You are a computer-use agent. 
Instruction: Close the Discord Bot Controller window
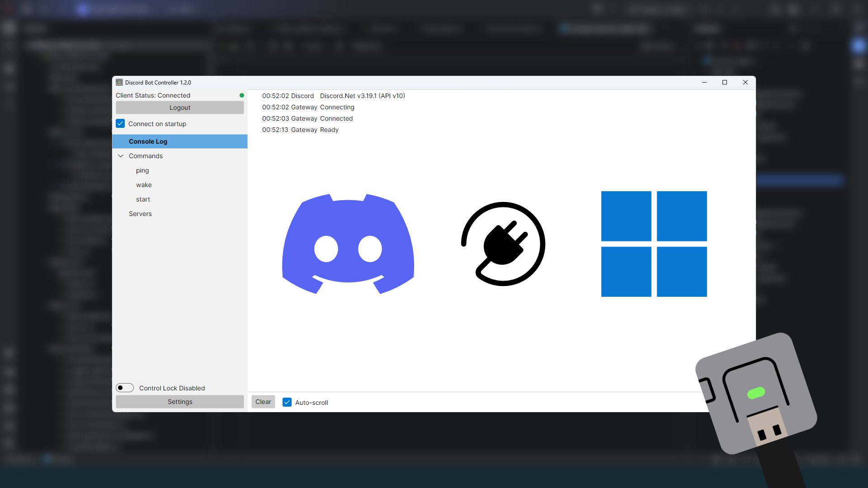point(745,82)
